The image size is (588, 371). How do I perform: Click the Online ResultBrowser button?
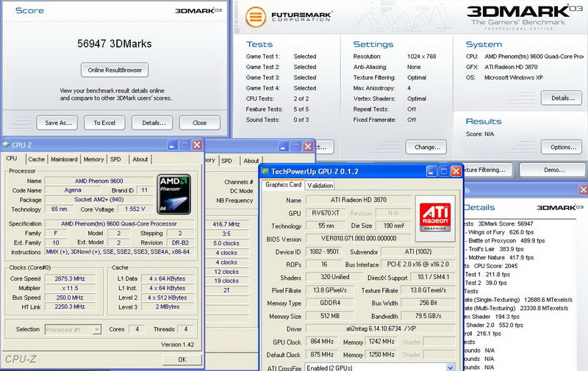click(x=115, y=70)
